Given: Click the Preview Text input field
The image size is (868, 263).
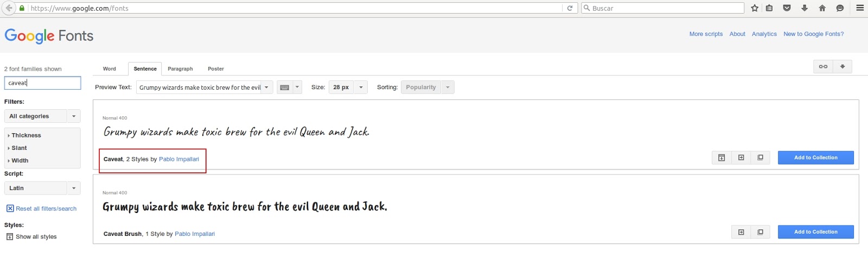Looking at the screenshot, I should 199,87.
